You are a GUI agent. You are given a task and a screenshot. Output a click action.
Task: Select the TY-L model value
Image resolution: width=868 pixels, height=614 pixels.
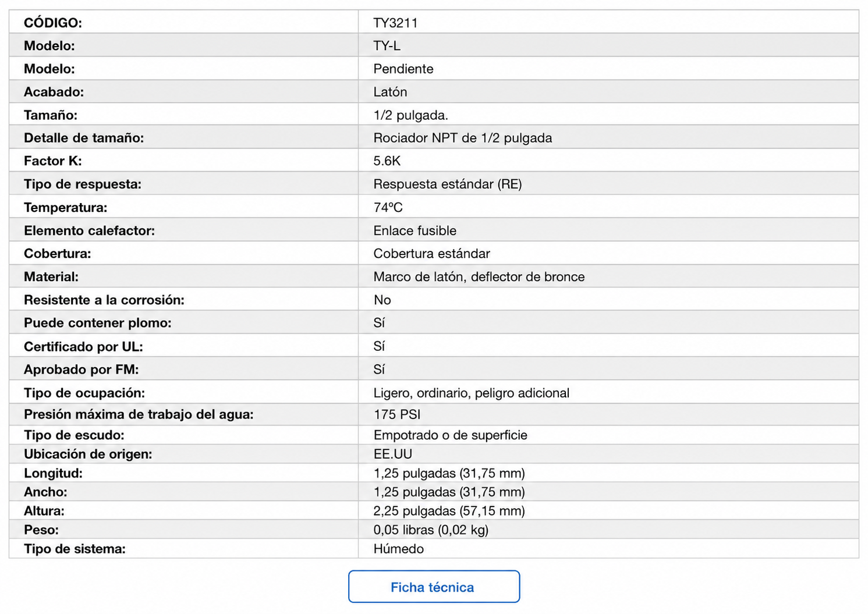(387, 45)
